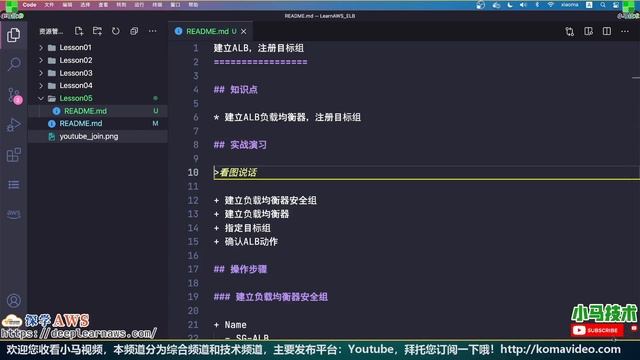The image size is (640, 360).
Task: Open Bluetooth status in menu bar
Action: (x=537, y=5)
